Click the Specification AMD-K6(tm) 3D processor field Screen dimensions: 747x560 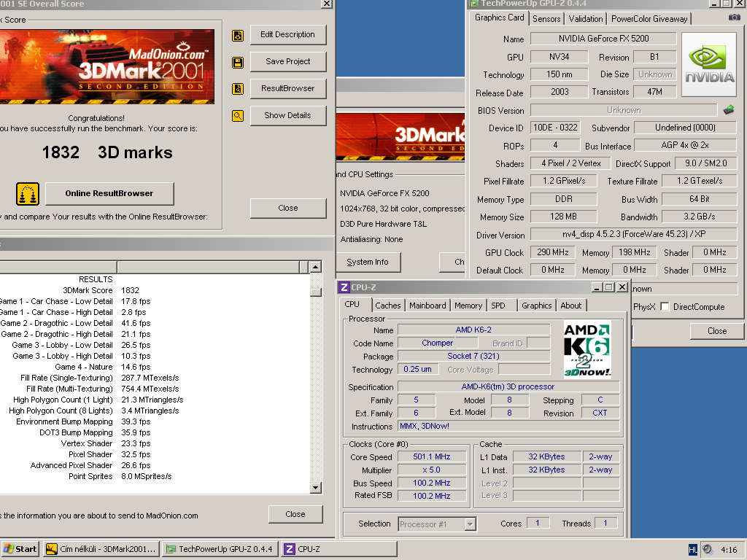click(x=508, y=386)
